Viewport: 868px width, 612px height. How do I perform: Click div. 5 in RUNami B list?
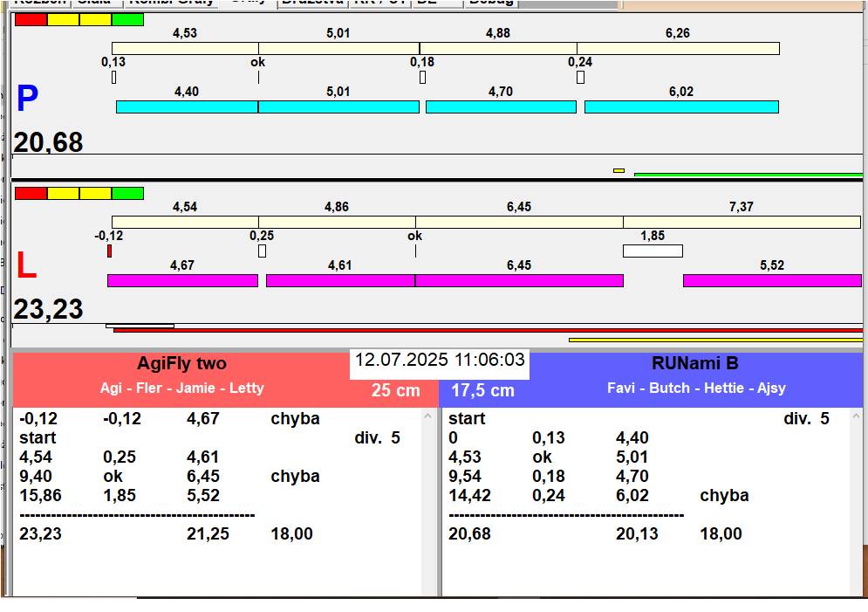(807, 418)
